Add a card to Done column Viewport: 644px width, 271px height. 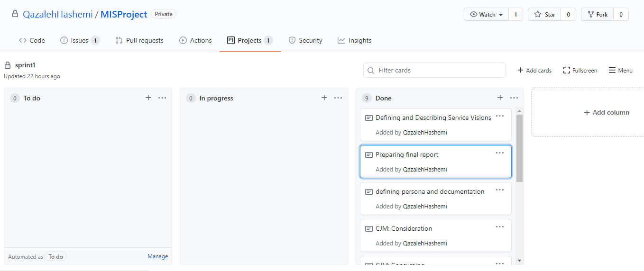point(500,98)
